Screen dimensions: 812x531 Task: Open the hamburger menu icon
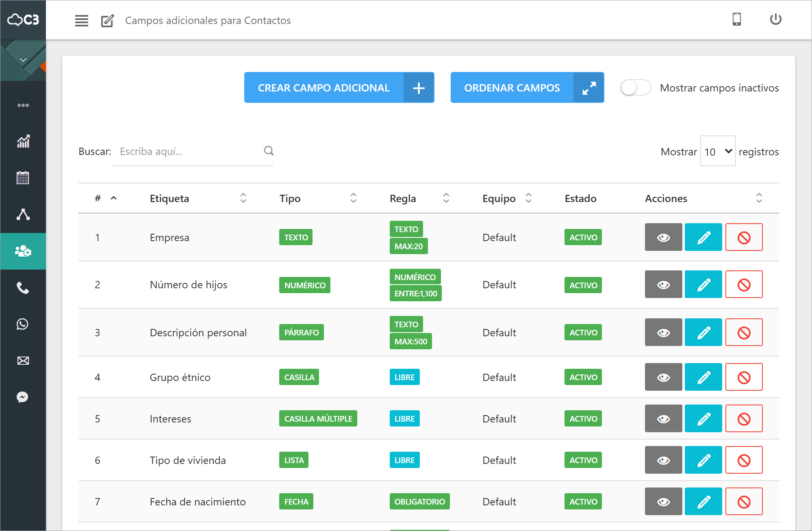point(82,20)
